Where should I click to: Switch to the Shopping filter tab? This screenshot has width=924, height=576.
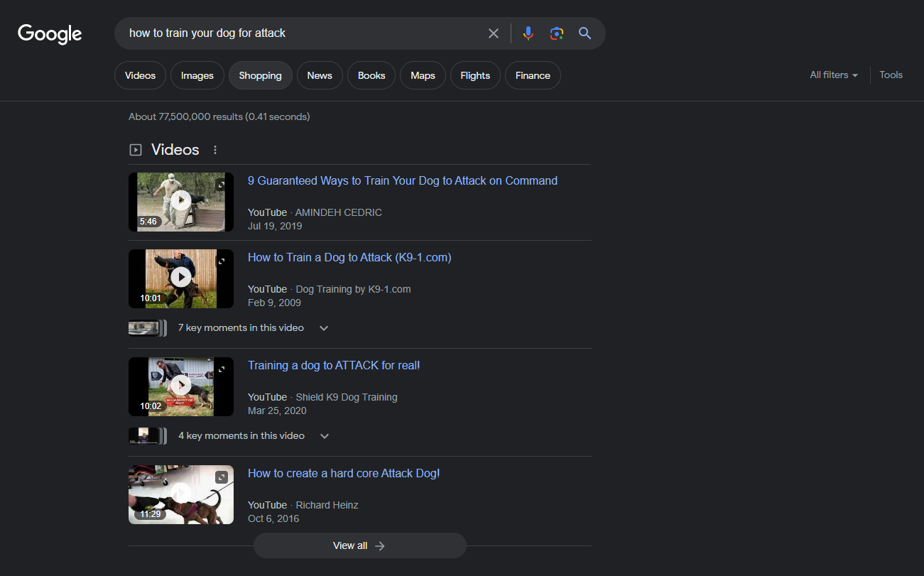click(x=260, y=75)
